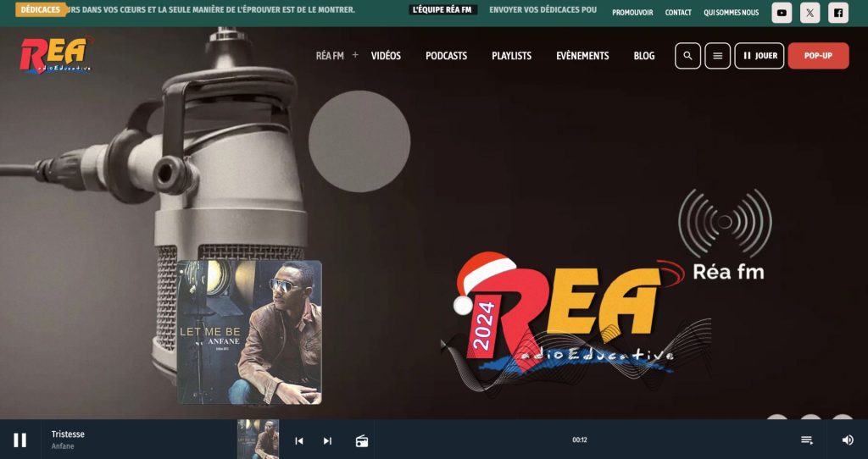The width and height of the screenshot is (868, 459).
Task: Open the playlist queue icon
Action: pyautogui.click(x=807, y=440)
